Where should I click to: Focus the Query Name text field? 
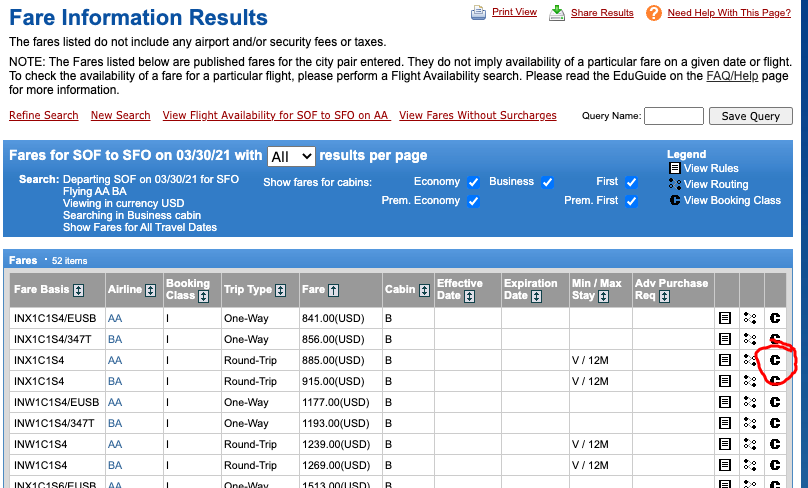click(x=674, y=116)
